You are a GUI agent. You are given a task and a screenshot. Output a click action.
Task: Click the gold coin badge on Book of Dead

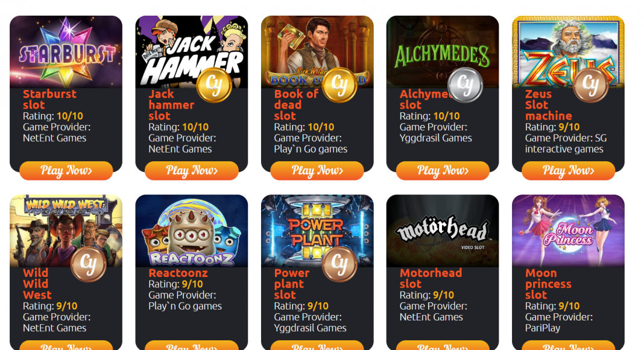pyautogui.click(x=339, y=85)
